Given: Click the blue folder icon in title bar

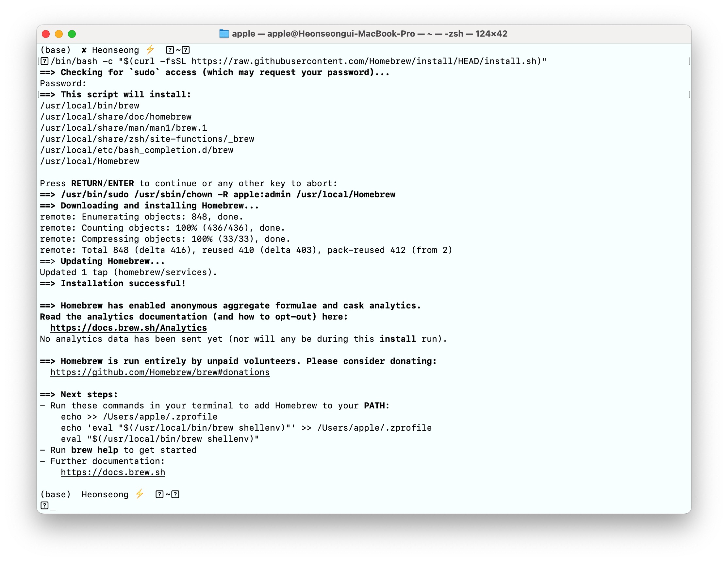Looking at the screenshot, I should [224, 34].
